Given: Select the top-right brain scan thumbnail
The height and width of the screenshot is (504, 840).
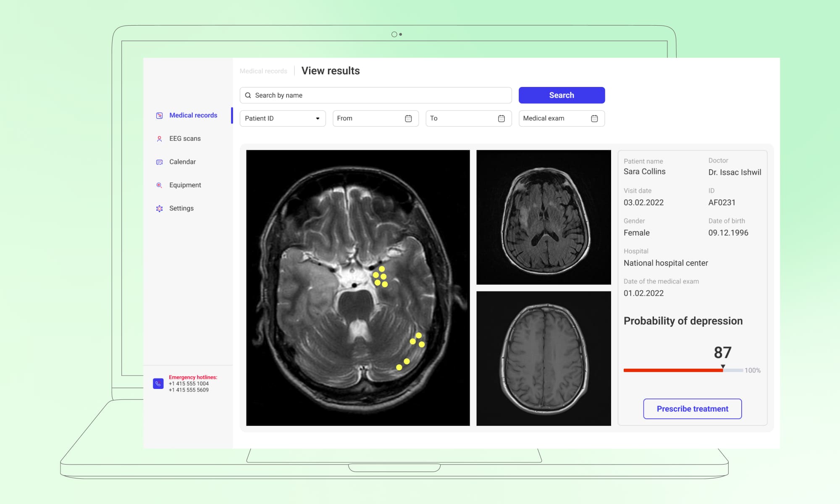Looking at the screenshot, I should click(543, 217).
